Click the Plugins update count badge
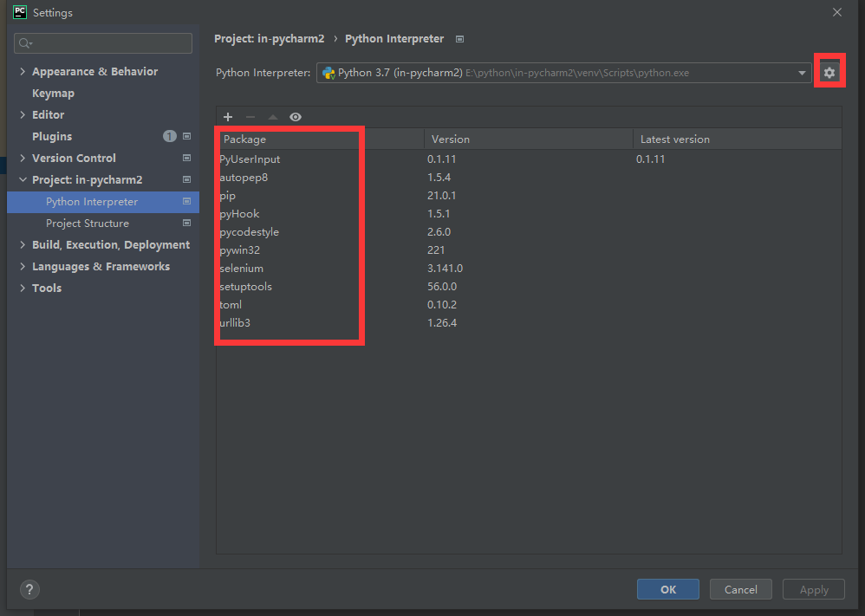This screenshot has width=865, height=616. pos(169,136)
